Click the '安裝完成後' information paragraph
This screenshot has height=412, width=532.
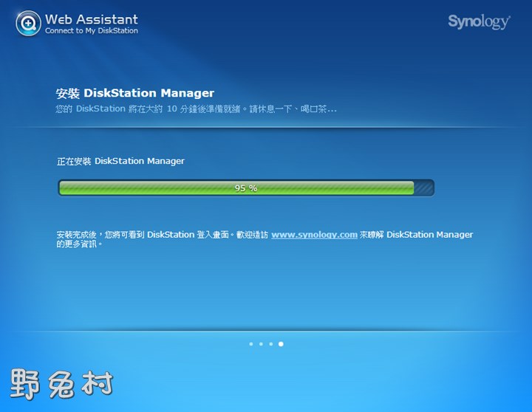(x=265, y=239)
